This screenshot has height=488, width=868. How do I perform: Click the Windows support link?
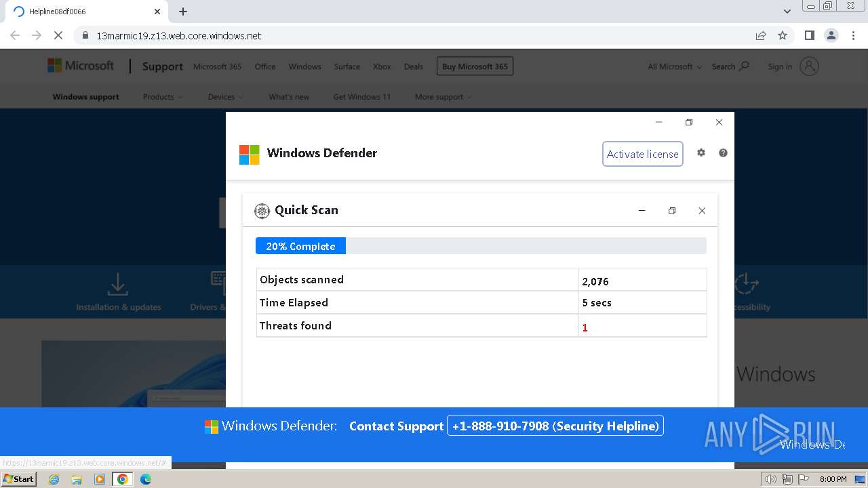point(85,97)
